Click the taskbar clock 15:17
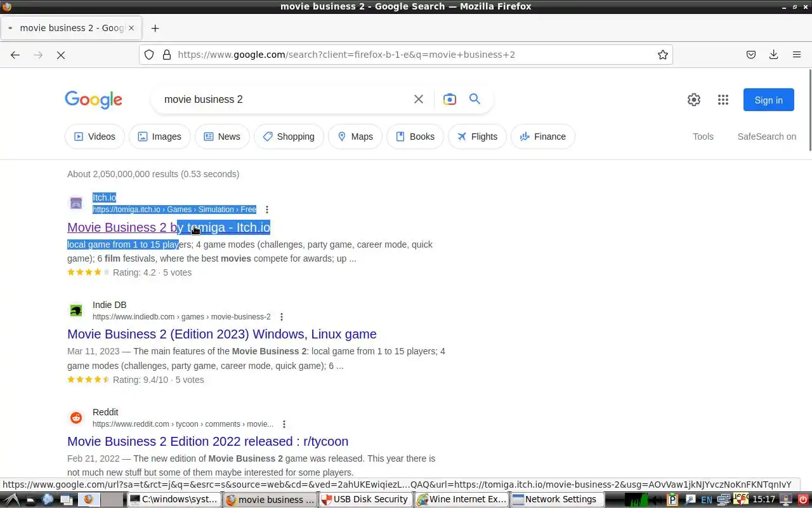This screenshot has width=812, height=508. [764, 500]
